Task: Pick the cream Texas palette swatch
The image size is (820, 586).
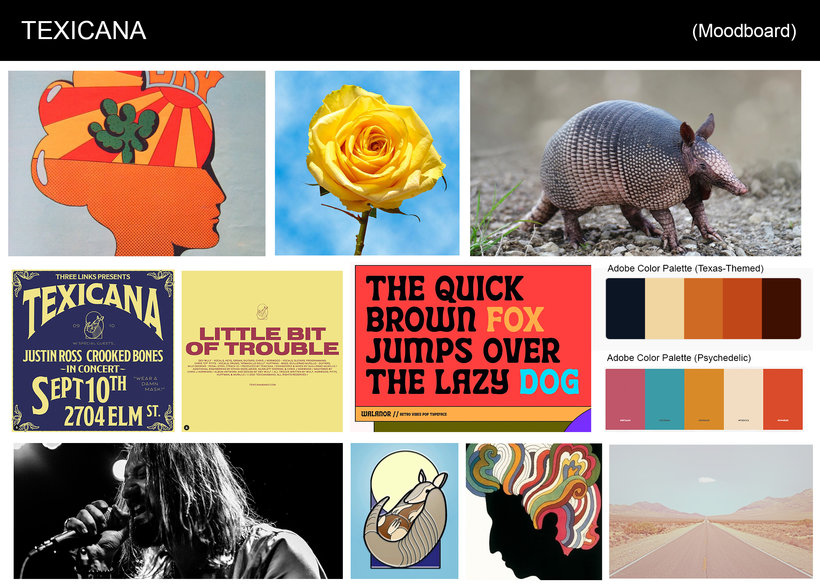Action: [x=665, y=308]
